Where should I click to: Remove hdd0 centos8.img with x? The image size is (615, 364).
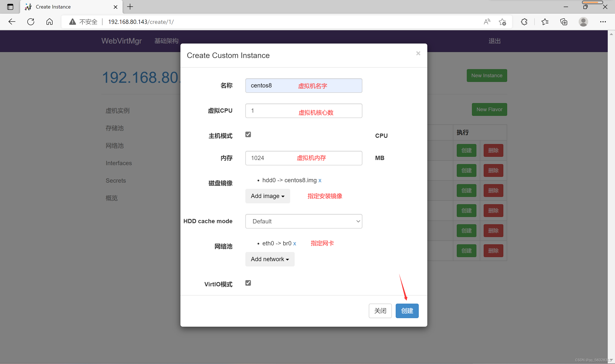(x=320, y=181)
